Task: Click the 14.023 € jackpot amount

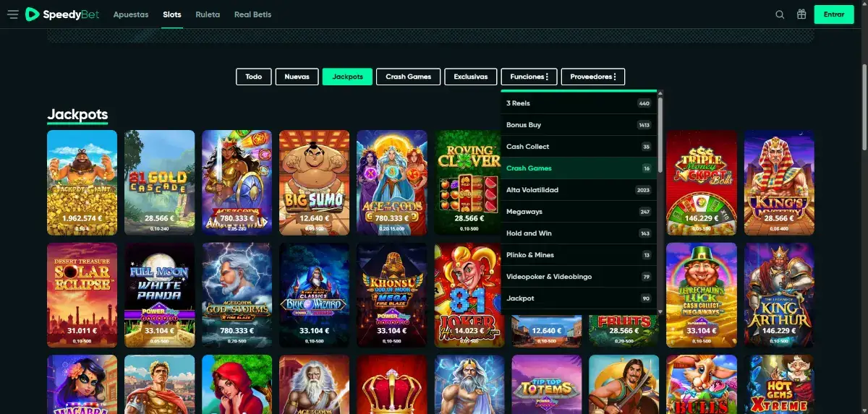Action: (x=469, y=330)
